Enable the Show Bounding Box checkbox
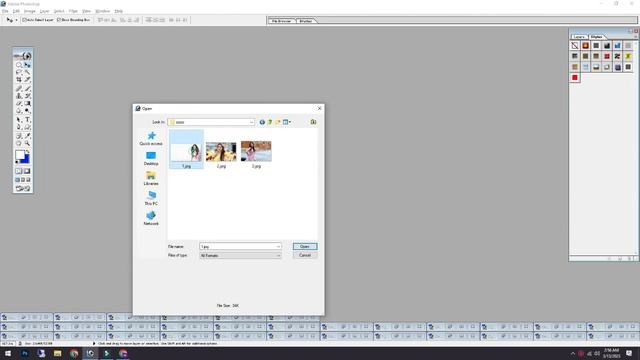 (59, 20)
